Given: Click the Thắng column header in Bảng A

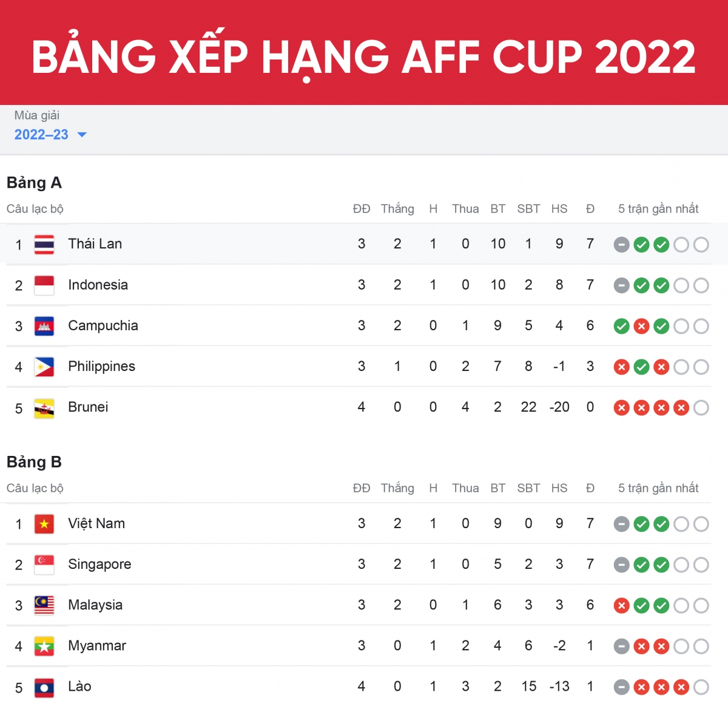Looking at the screenshot, I should coord(397,209).
